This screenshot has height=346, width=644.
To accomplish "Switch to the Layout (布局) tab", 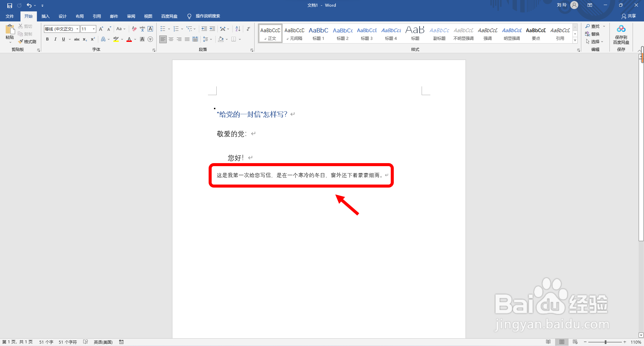I will 79,16.
